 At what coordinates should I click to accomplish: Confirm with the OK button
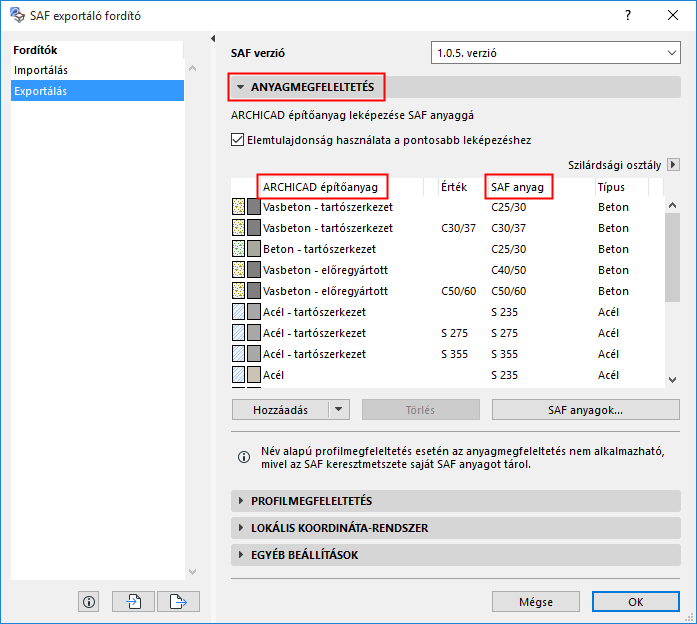(x=636, y=602)
